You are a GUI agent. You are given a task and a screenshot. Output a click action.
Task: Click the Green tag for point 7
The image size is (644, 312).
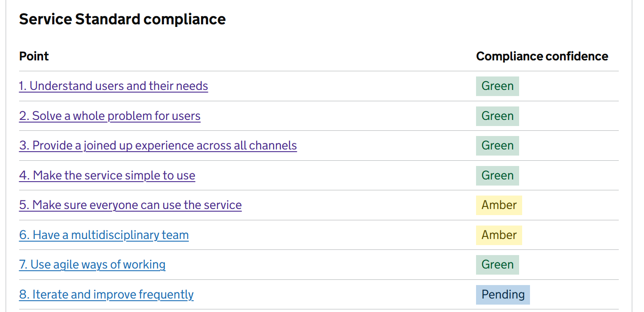[x=497, y=265]
